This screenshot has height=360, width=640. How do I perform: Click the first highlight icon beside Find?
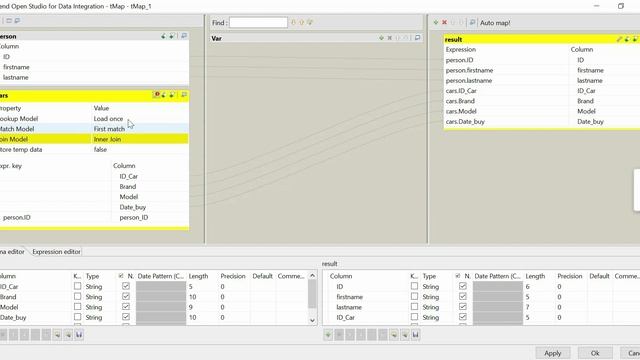[293, 22]
